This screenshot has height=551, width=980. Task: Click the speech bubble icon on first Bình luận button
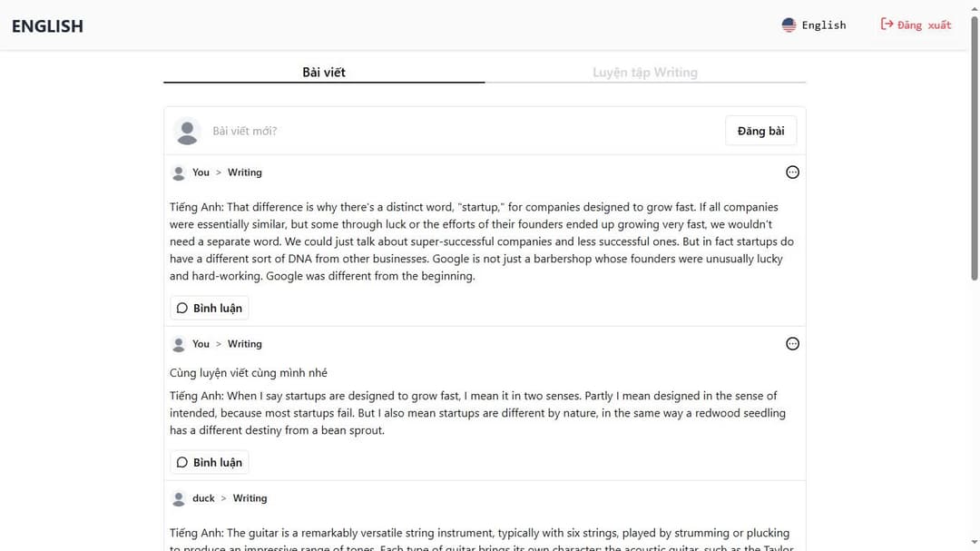[x=183, y=308]
